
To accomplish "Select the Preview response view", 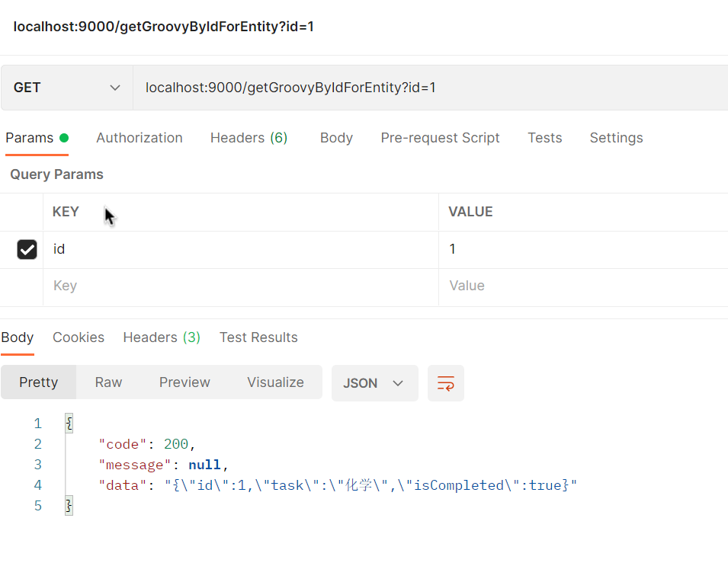I will [x=184, y=382].
